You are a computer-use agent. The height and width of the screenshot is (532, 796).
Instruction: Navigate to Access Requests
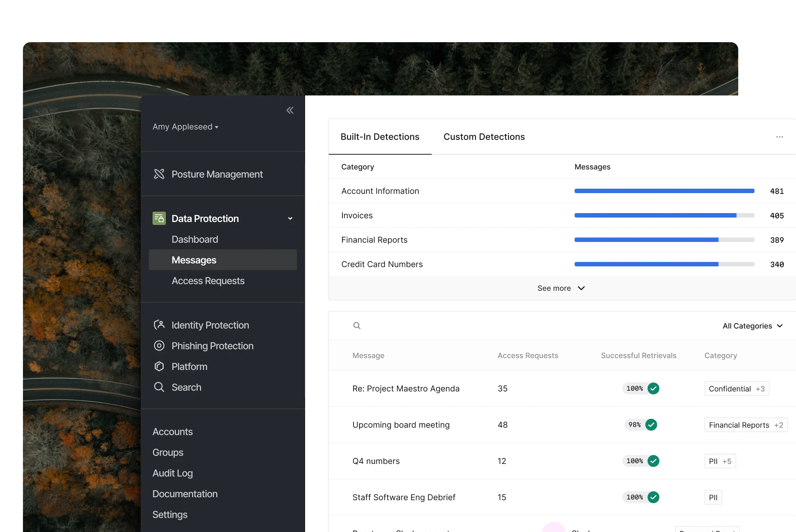(208, 280)
